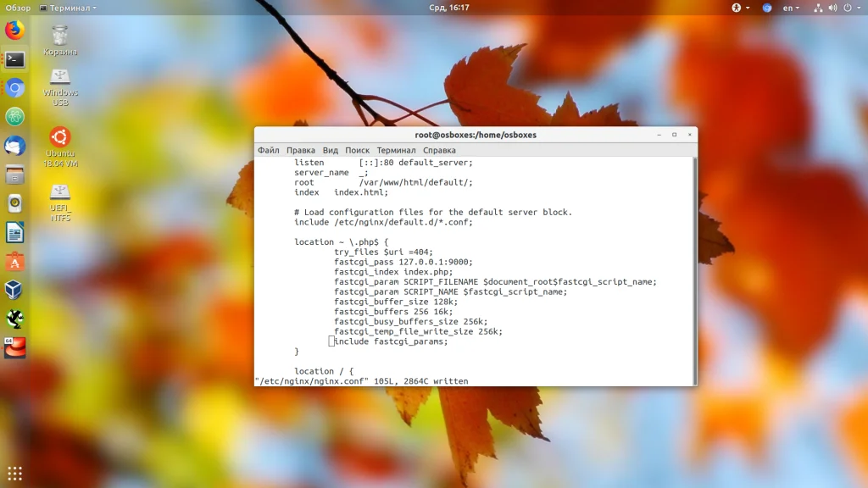This screenshot has height=488, width=868.
Task: Click the Обзор activities button
Action: point(18,8)
